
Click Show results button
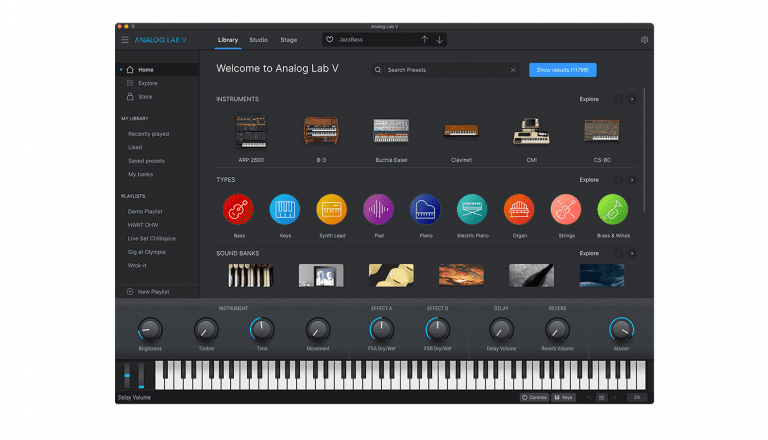tap(562, 70)
